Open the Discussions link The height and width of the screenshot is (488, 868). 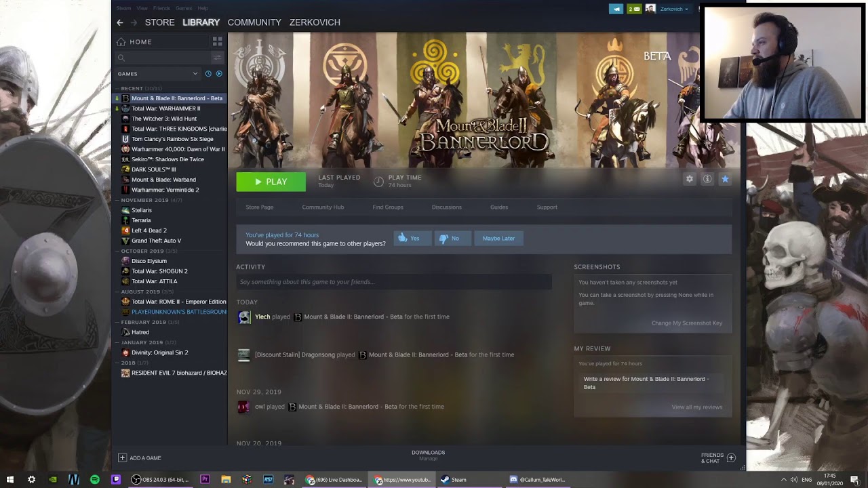pyautogui.click(x=447, y=207)
